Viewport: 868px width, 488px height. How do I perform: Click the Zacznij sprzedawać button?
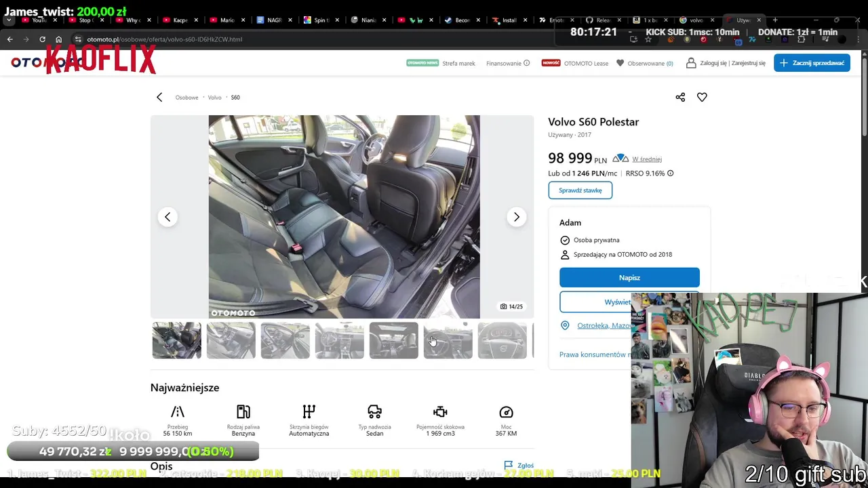tap(812, 63)
